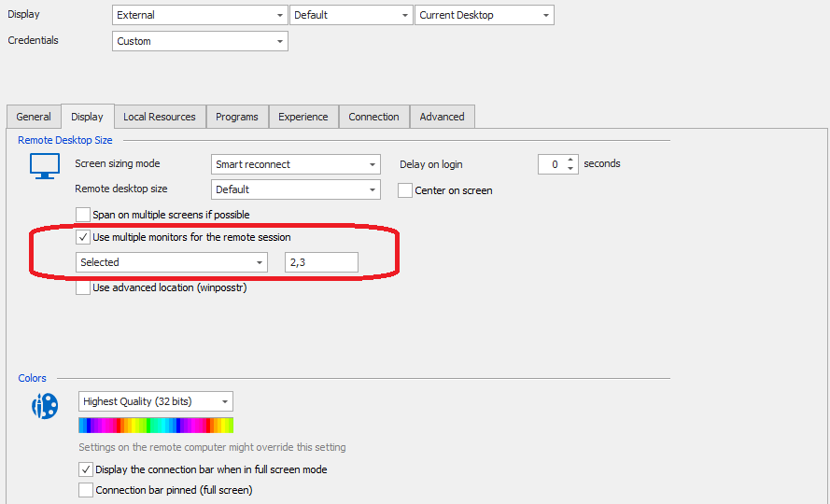The width and height of the screenshot is (830, 504).
Task: Click the blue monitor icon
Action: tap(45, 166)
